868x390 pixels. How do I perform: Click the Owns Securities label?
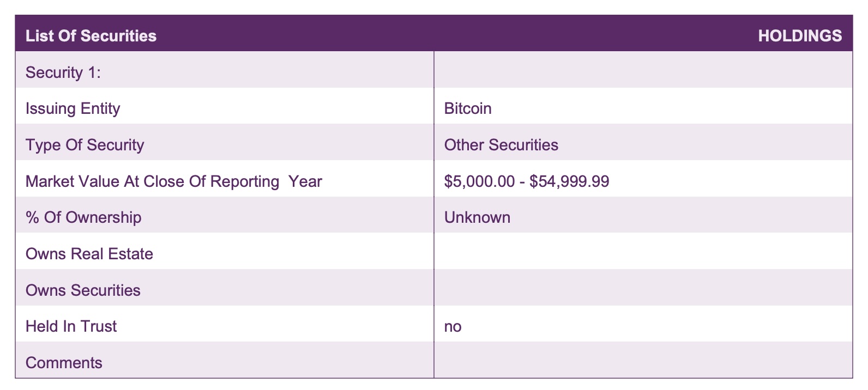(x=83, y=290)
